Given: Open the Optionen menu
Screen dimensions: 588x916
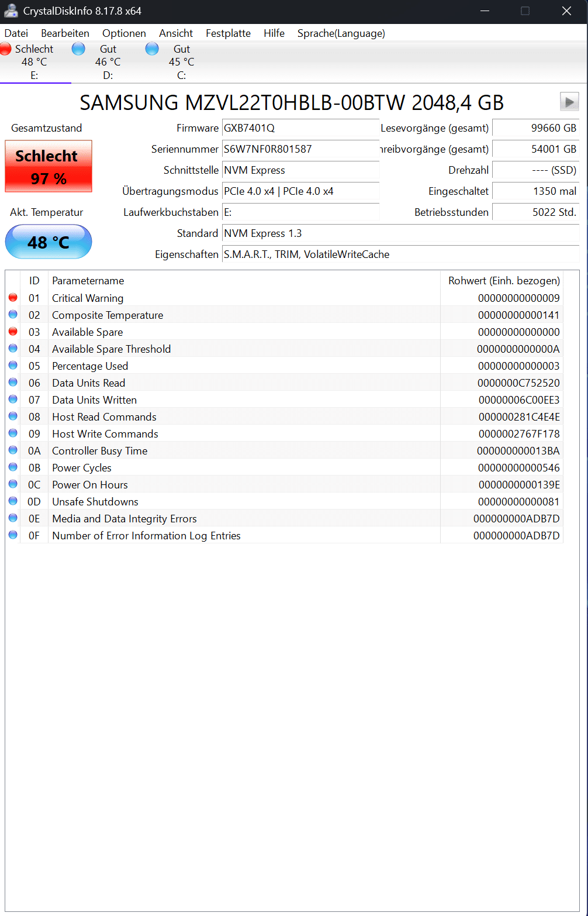Looking at the screenshot, I should pos(124,33).
